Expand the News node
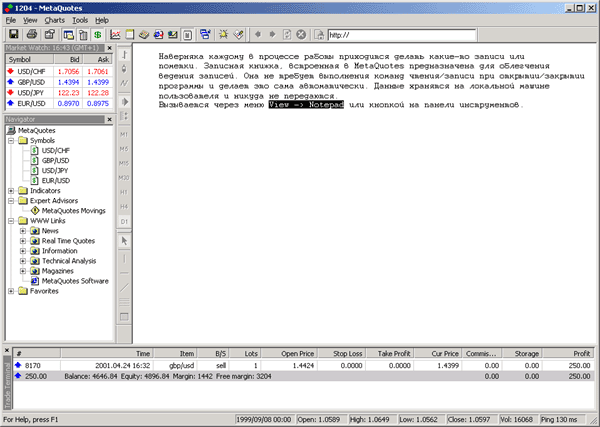 click(23, 231)
